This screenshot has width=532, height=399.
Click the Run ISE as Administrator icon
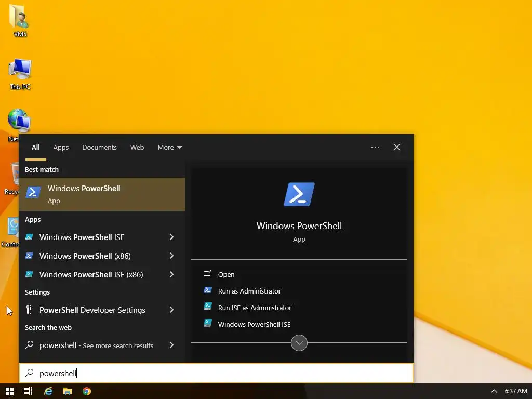click(x=208, y=307)
